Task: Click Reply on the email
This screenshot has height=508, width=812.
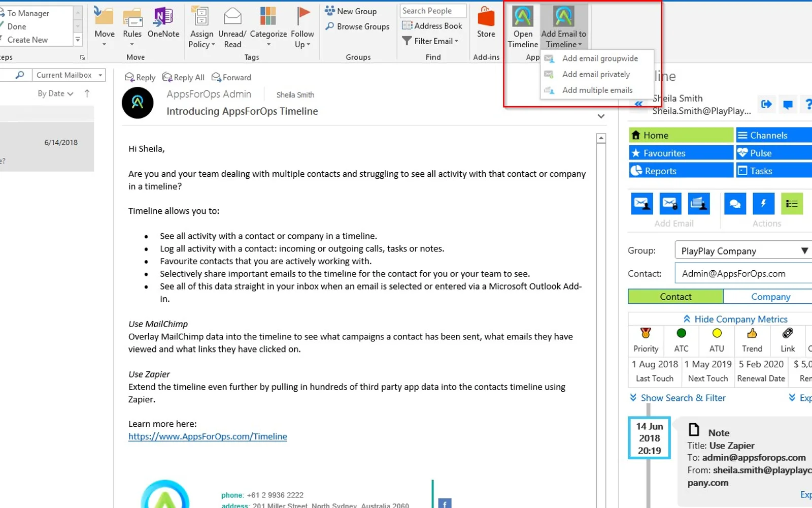Action: [x=140, y=77]
